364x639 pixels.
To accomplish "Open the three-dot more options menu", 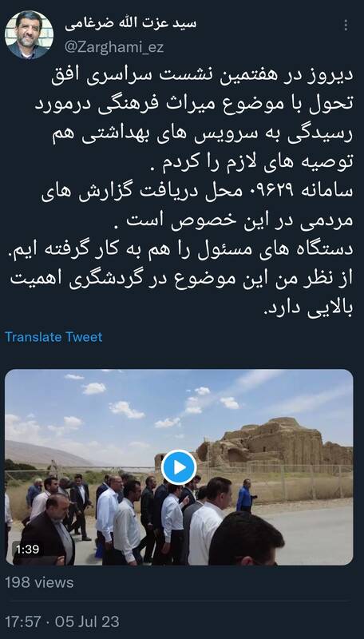I will tap(346, 26).
